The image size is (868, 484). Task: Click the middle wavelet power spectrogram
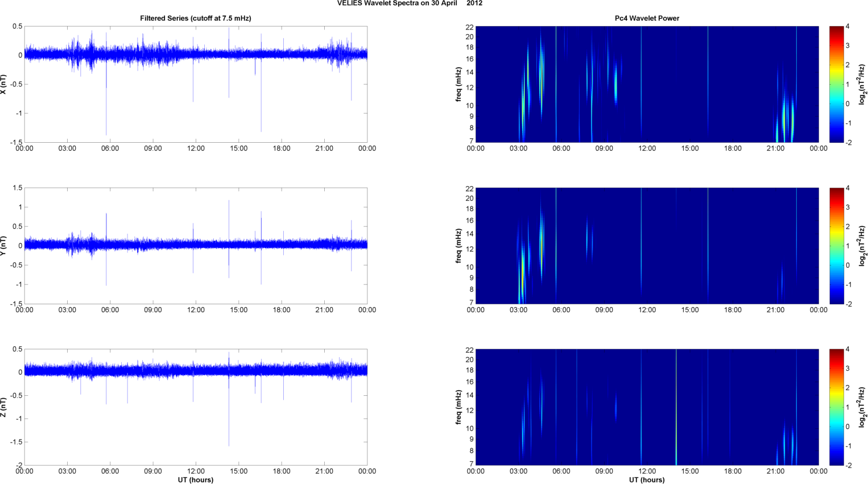[647, 246]
